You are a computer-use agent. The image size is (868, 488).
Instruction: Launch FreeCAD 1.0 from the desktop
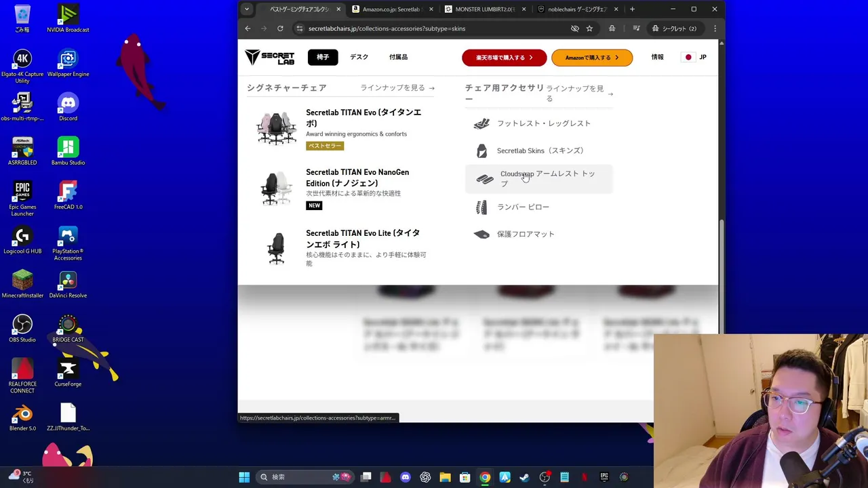(68, 195)
